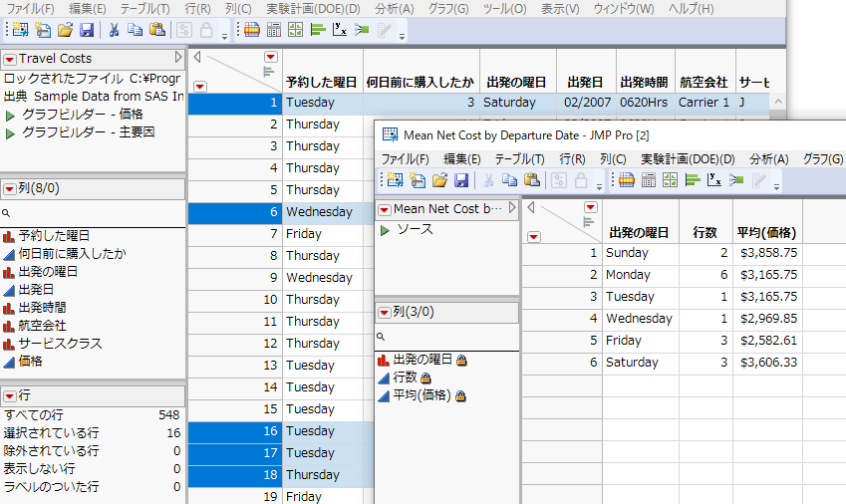Click New Data Table icon in Travel Costs toolbar
Screen dimensions: 846x504
click(x=21, y=30)
